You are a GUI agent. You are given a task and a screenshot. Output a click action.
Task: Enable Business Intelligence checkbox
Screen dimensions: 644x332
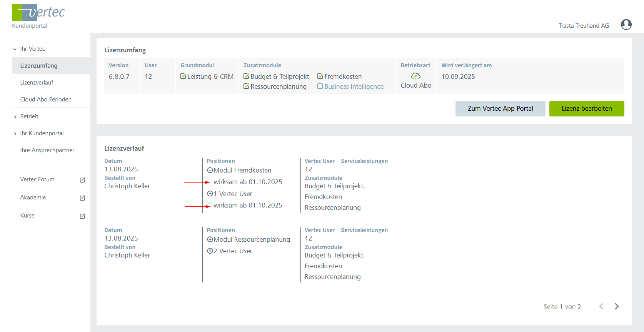(320, 86)
